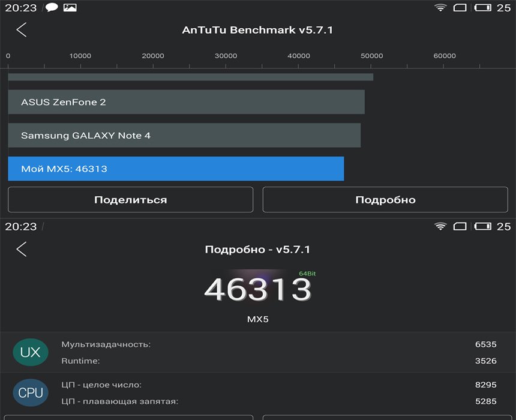516x420 pixels.
Task: Click the AnTuTu Benchmark v5.7.1 title
Action: 257,30
